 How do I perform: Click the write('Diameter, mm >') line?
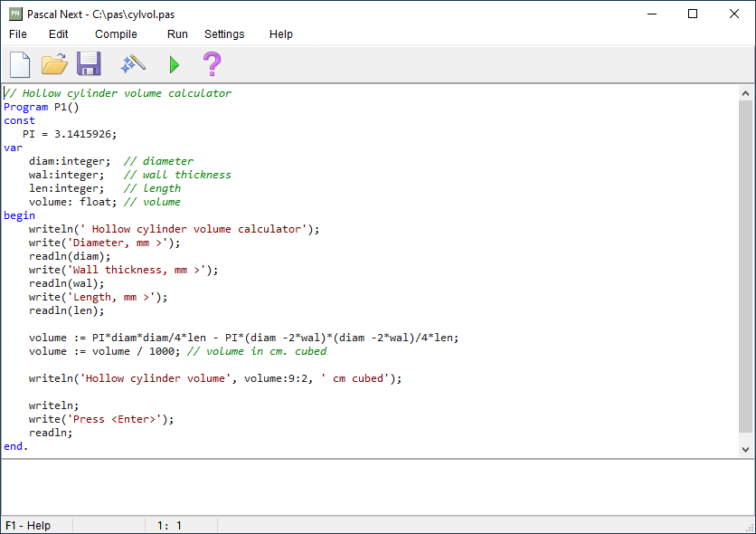tap(104, 243)
